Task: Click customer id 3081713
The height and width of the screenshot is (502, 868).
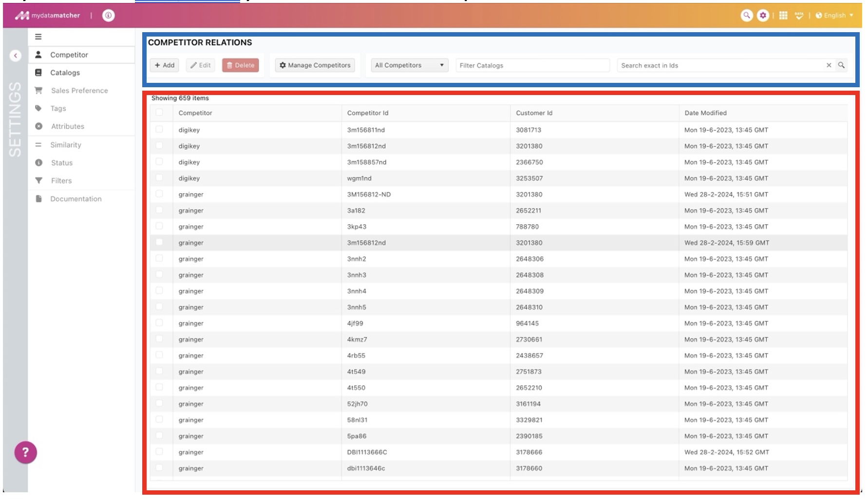Action: pos(528,130)
